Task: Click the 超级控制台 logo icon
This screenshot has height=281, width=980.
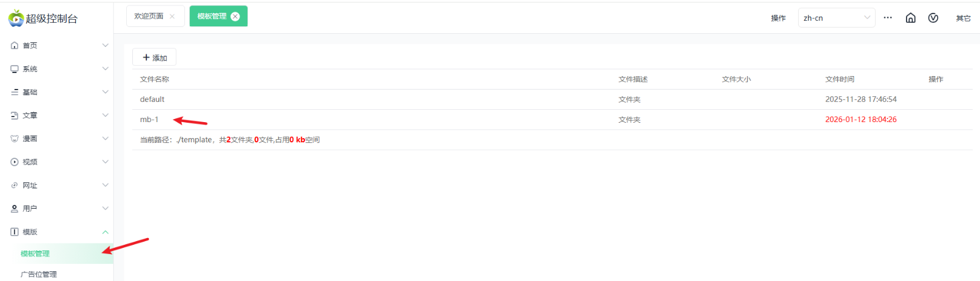Action: [x=16, y=18]
